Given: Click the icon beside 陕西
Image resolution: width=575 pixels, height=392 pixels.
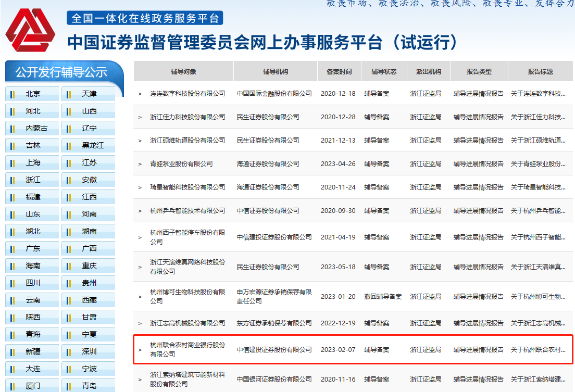Looking at the screenshot, I should tap(12, 318).
